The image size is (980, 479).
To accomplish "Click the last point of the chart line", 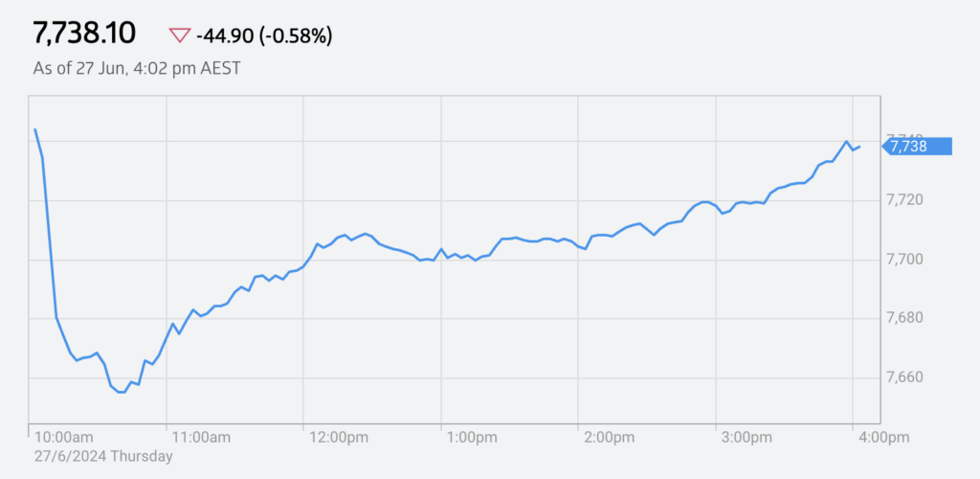I will (860, 147).
